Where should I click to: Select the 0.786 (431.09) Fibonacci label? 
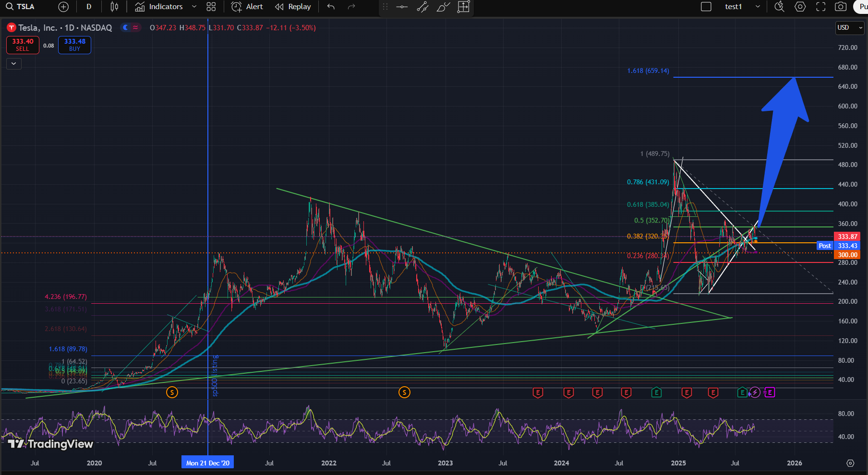click(x=648, y=182)
